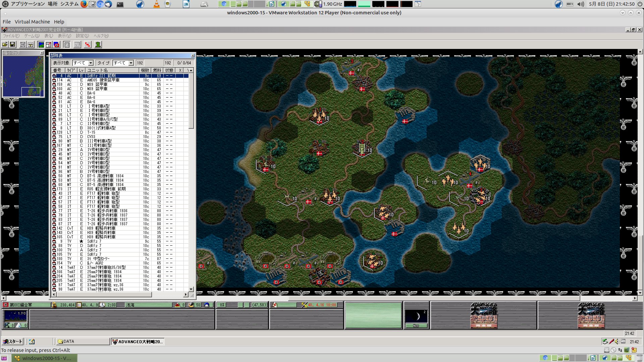Click the night weather temperature thumbnail

pyautogui.click(x=15, y=316)
